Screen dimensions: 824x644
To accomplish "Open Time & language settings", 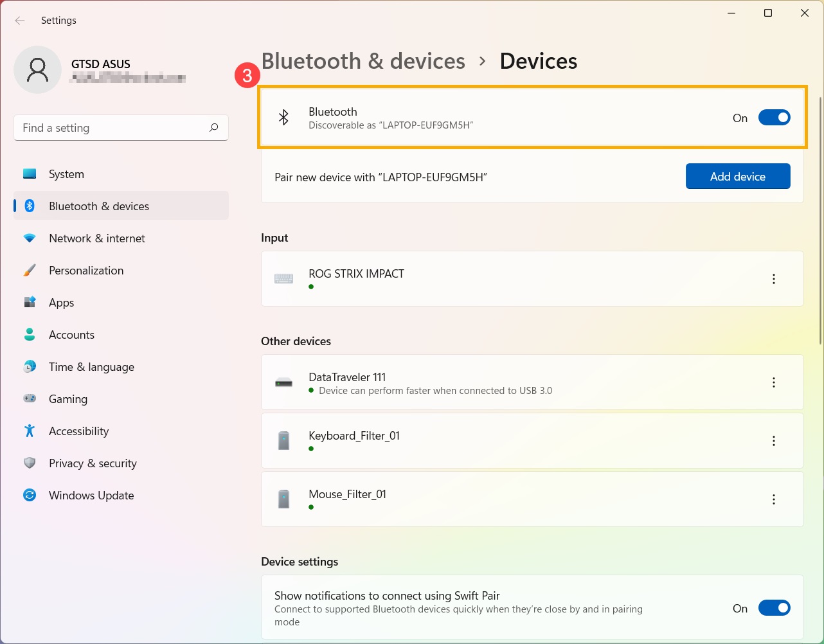I will point(121,367).
